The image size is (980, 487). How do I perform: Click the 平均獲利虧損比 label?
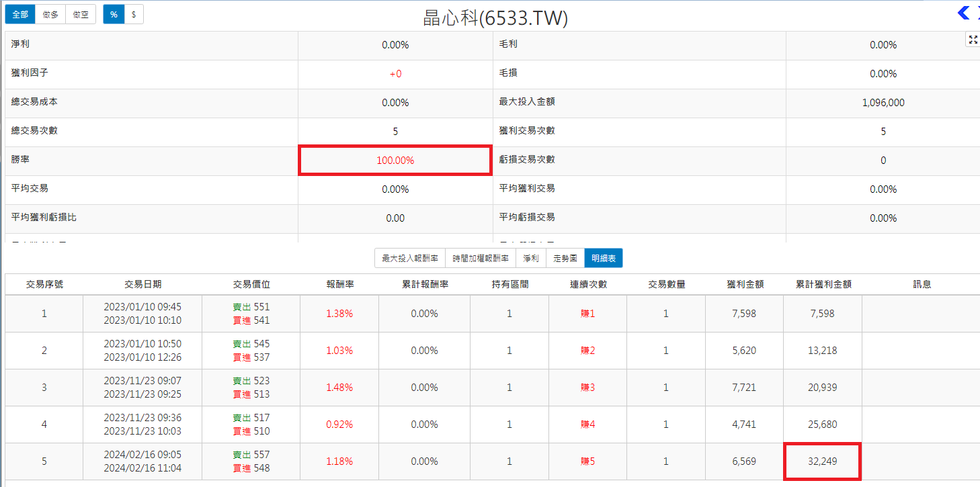coord(44,218)
